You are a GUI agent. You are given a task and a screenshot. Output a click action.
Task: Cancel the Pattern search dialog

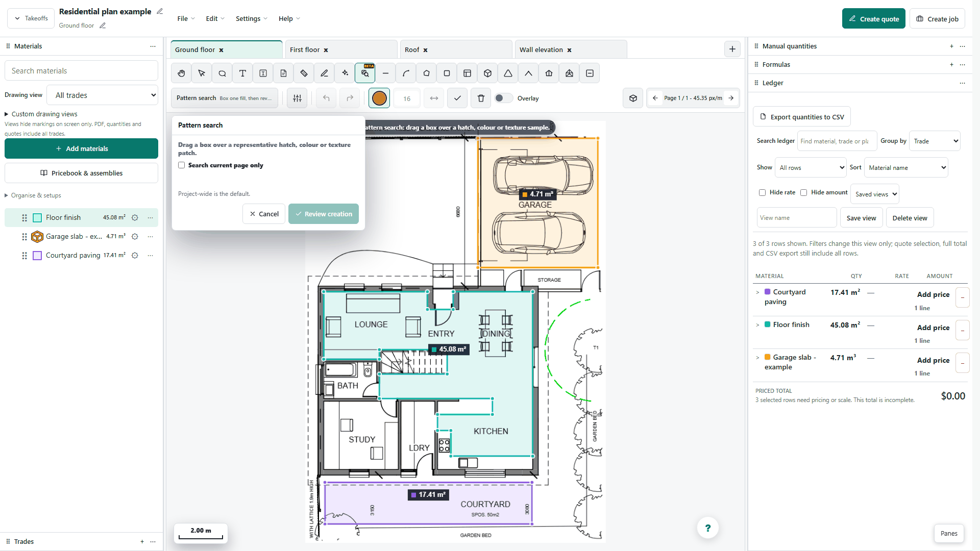tap(264, 214)
